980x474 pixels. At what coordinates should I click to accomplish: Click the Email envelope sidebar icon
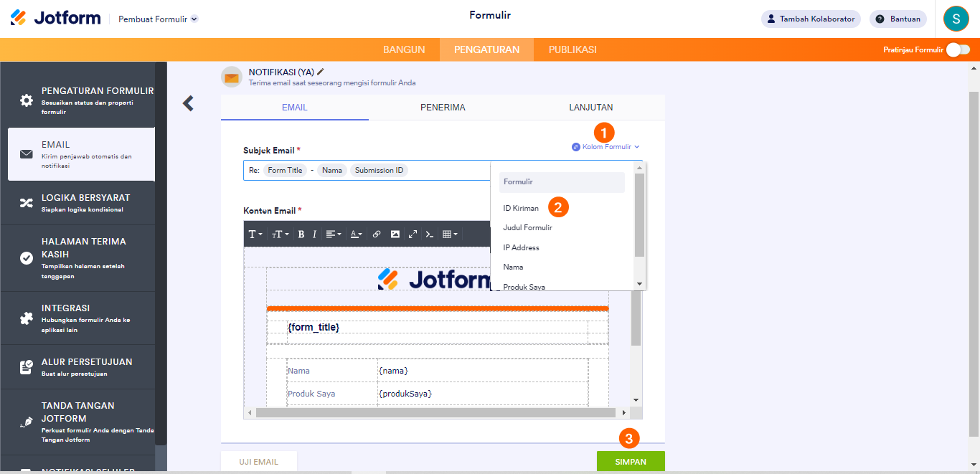[x=27, y=154]
